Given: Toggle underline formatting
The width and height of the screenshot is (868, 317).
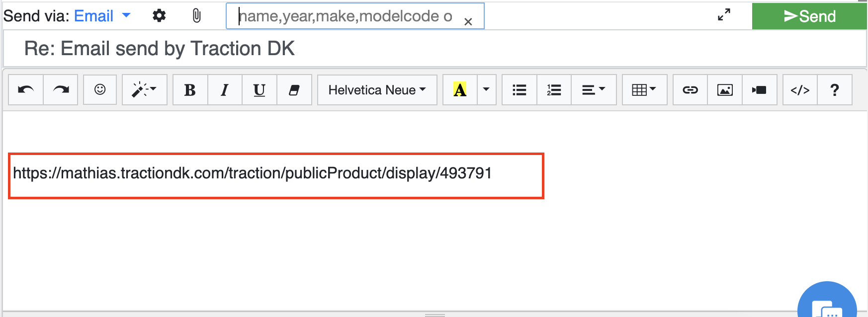Looking at the screenshot, I should pos(260,90).
